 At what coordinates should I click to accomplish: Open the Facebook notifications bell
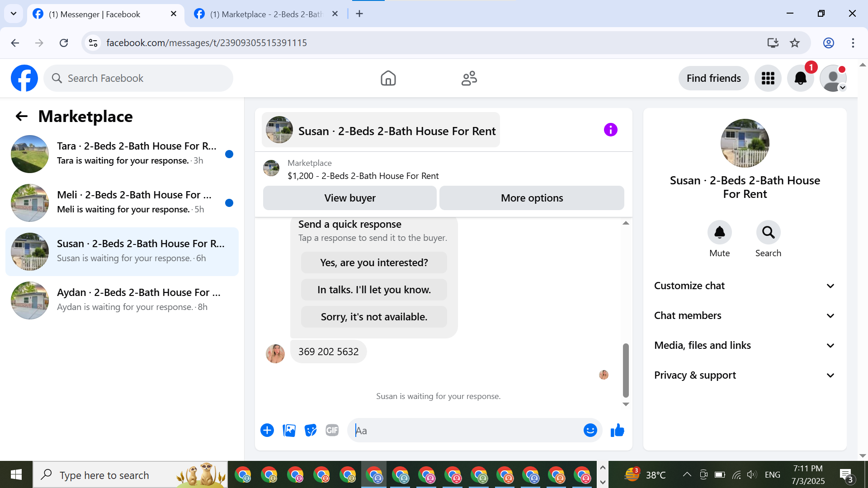800,79
